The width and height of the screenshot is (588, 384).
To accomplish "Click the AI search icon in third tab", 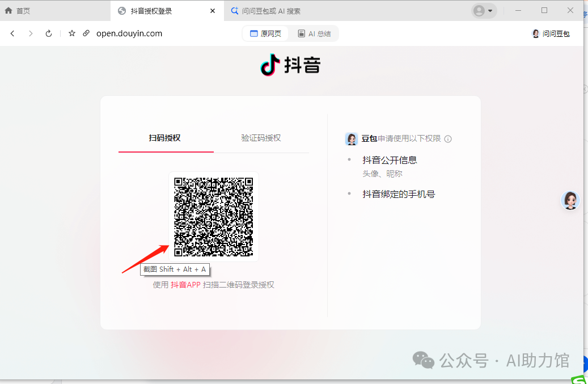I will [234, 11].
